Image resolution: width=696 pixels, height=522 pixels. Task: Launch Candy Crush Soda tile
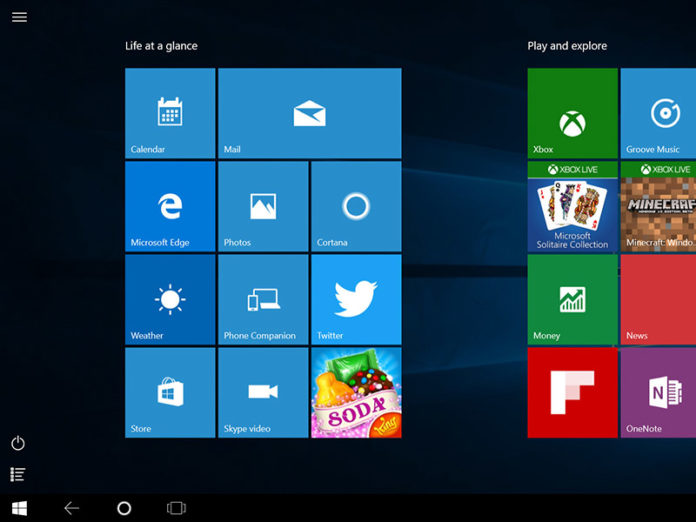(356, 393)
